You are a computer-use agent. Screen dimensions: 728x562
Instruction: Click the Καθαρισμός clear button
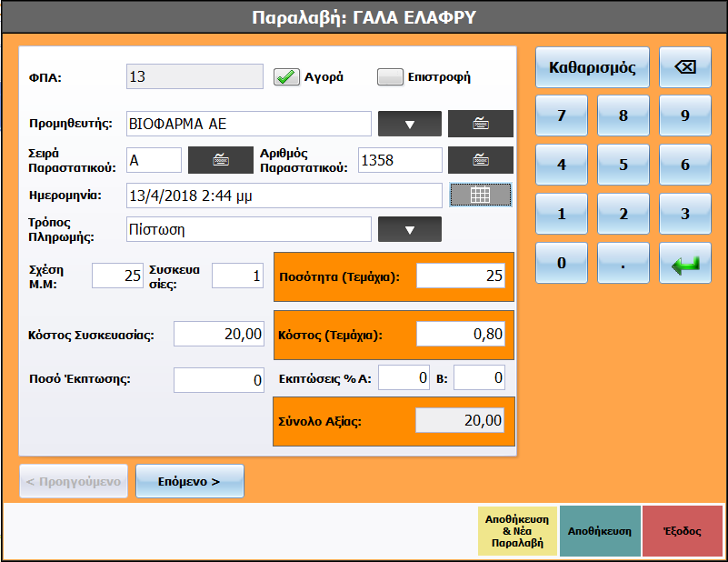[593, 67]
